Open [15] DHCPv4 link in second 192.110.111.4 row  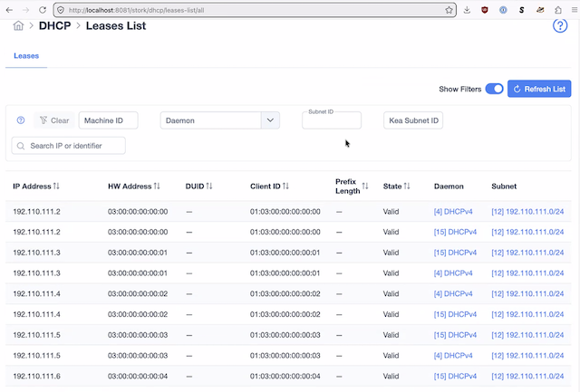coord(455,314)
